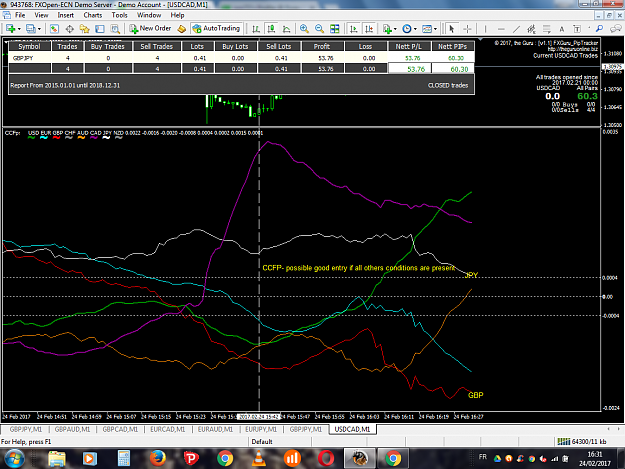Switch to the GBPAUD,M1 chart tab

72,429
